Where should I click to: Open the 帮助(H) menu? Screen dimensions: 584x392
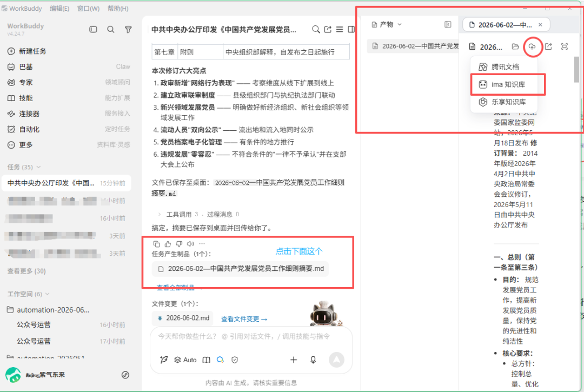(118, 8)
